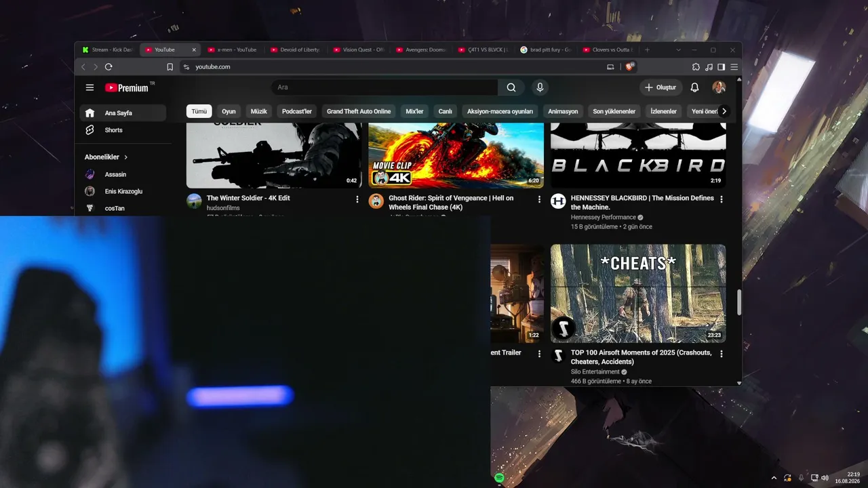Open the network tray icon
868x488 pixels.
tap(814, 478)
